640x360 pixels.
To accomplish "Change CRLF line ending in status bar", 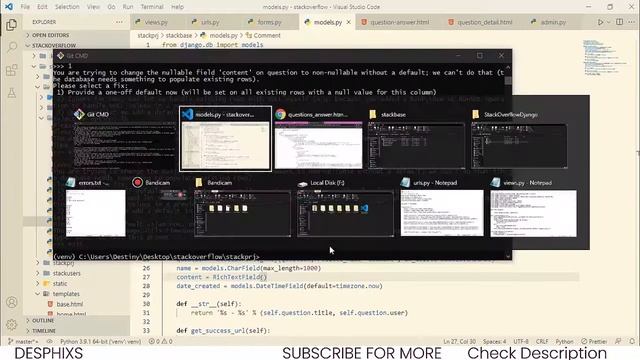I will (x=542, y=341).
